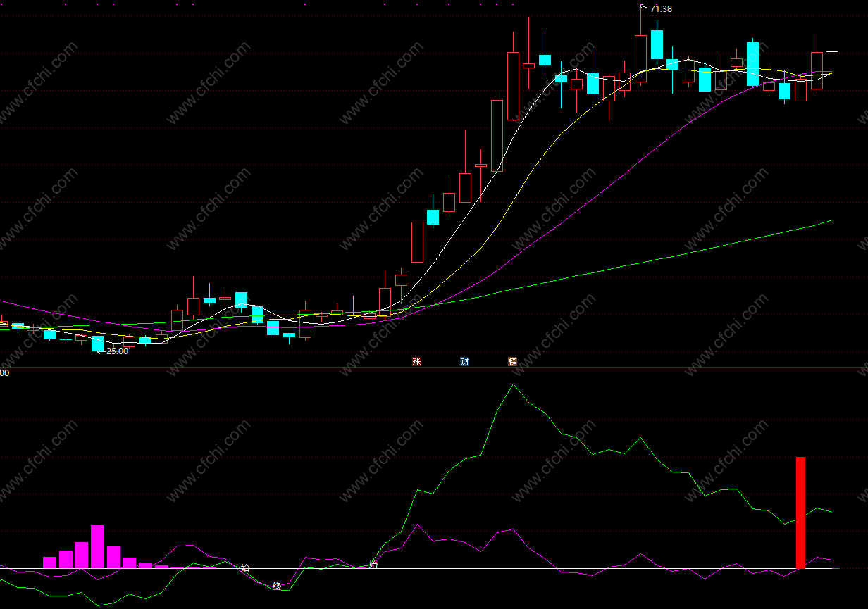Click the tall red signal bar
The width and height of the screenshot is (868, 609).
[x=800, y=513]
